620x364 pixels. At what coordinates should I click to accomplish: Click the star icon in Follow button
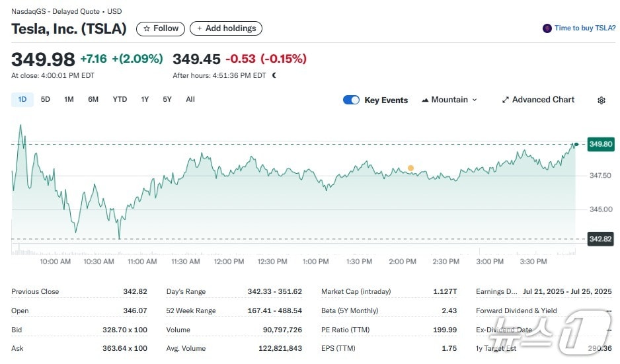pos(147,28)
